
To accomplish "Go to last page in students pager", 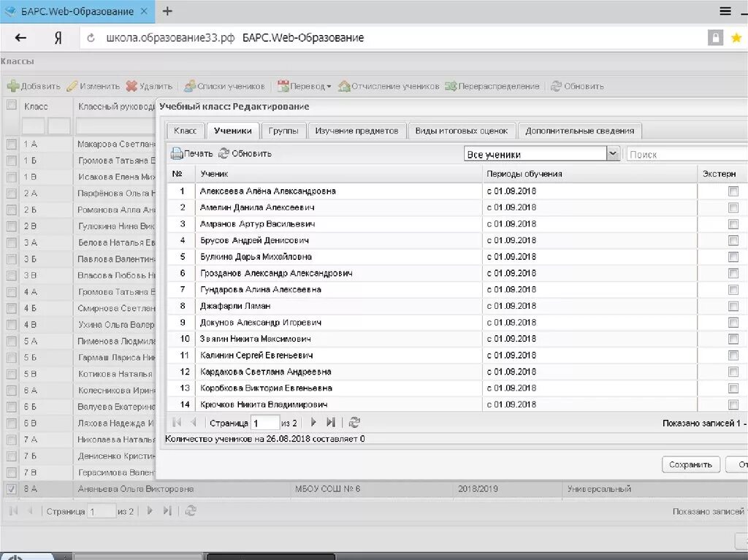I will point(331,423).
